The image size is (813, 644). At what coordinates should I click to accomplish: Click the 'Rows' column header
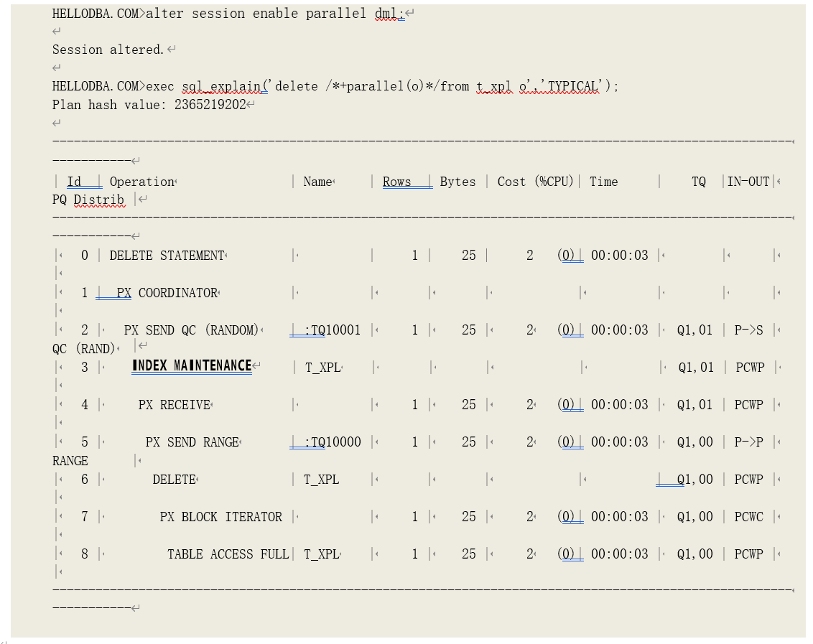click(396, 182)
